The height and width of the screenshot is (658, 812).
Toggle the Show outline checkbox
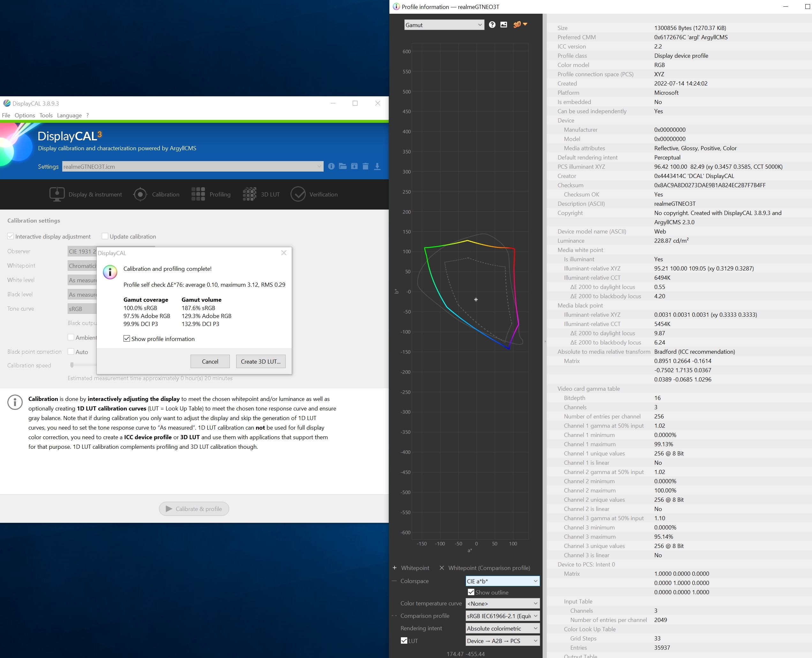pos(471,592)
